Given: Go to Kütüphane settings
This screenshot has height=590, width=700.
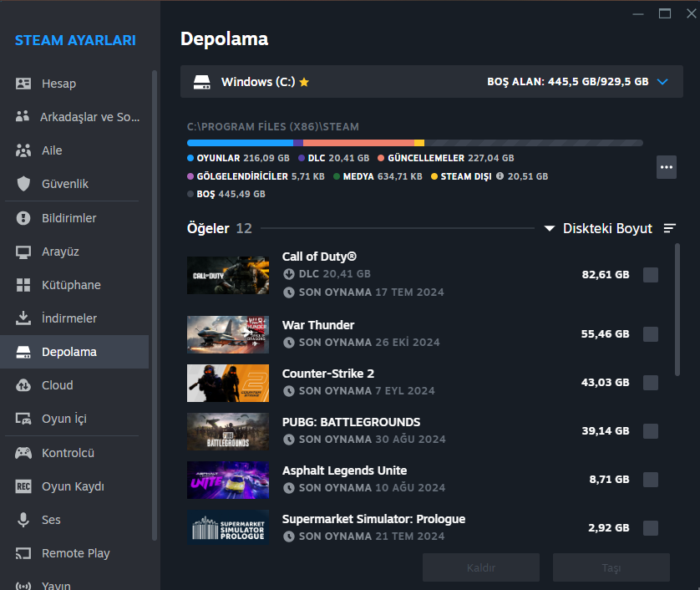Looking at the screenshot, I should 74,285.
